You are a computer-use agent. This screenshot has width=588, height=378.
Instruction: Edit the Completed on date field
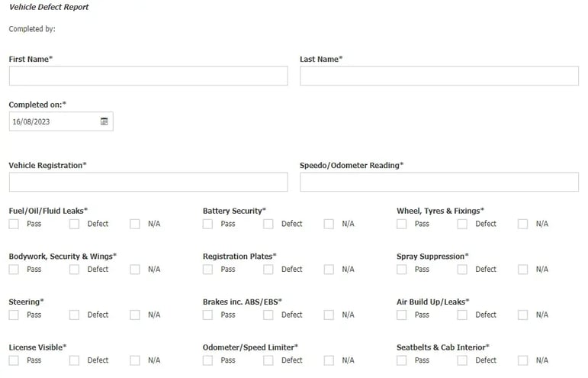pyautogui.click(x=61, y=121)
